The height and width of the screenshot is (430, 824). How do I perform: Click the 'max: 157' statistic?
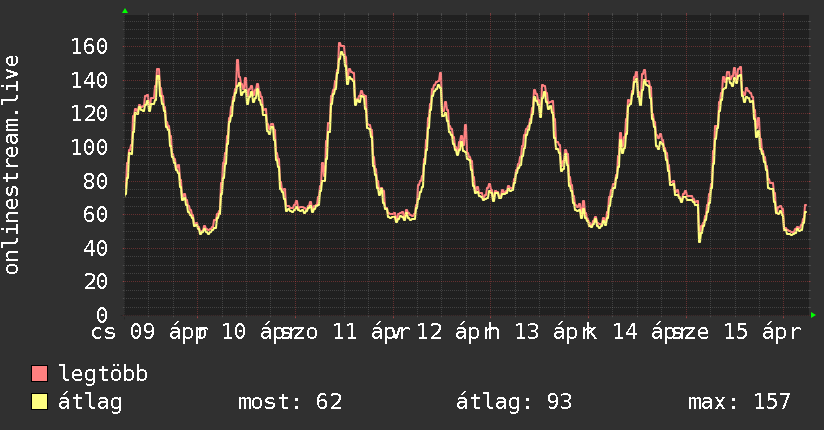click(739, 403)
